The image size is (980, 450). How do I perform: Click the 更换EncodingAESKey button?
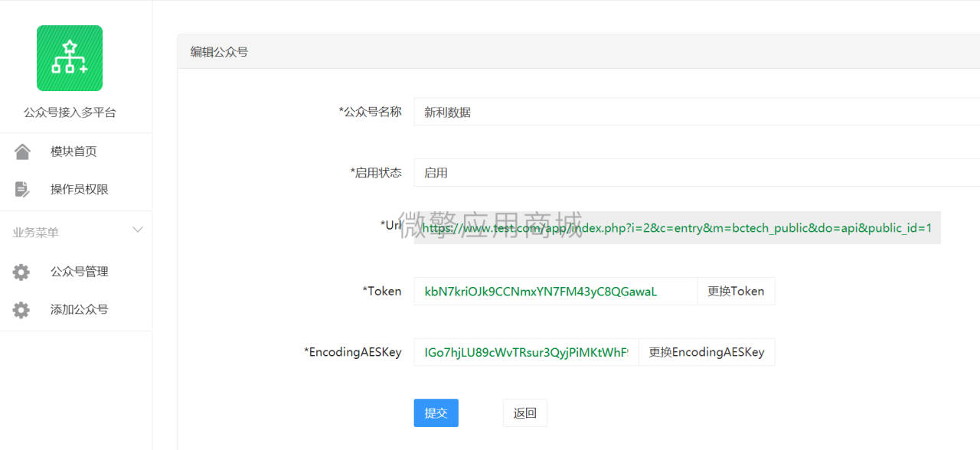(x=707, y=352)
